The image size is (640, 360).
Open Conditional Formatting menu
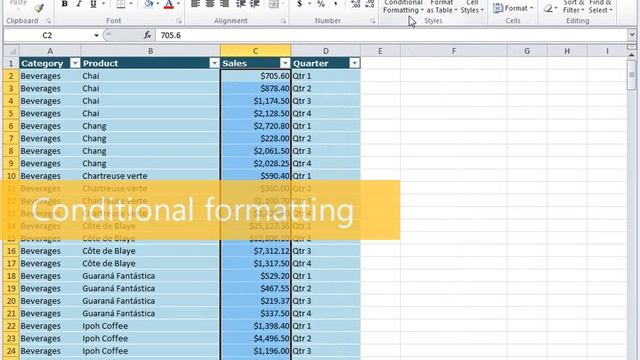[403, 7]
